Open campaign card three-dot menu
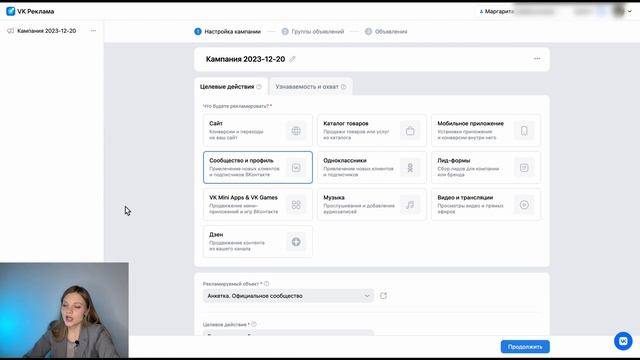This screenshot has width=640, height=360. click(537, 59)
